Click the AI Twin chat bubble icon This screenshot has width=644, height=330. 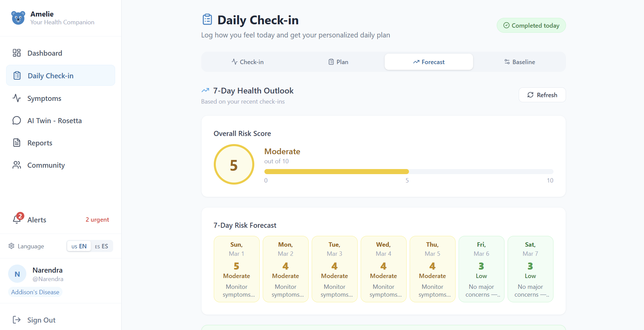[17, 120]
